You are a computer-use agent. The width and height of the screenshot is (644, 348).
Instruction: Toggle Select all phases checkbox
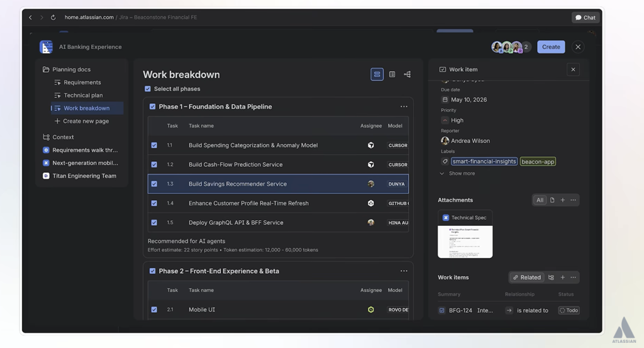[147, 89]
